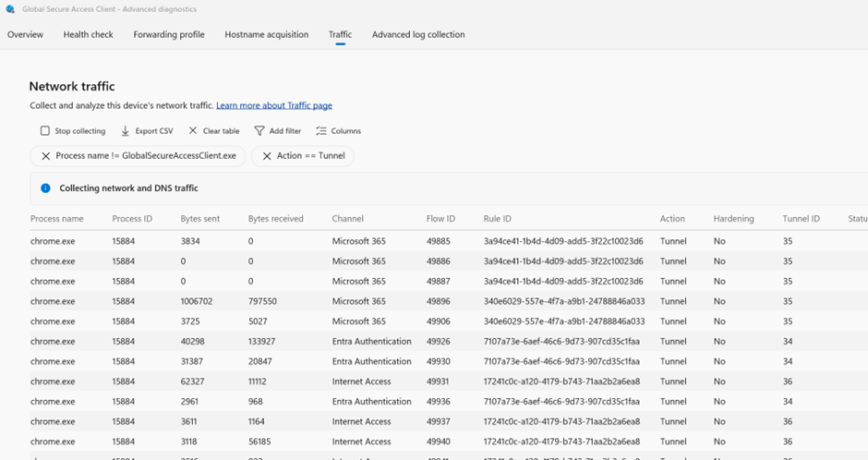
Task: Open the Learn more about Traffic page link
Action: click(274, 106)
